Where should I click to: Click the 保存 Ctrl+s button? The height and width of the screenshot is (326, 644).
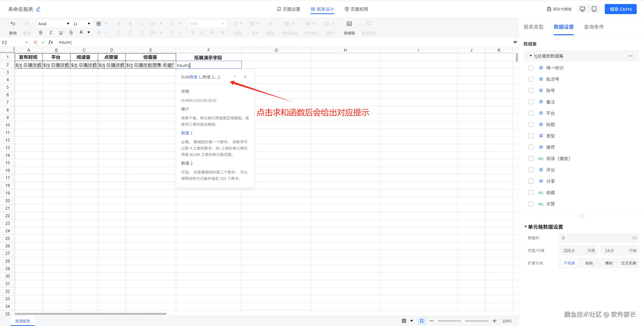click(x=620, y=9)
